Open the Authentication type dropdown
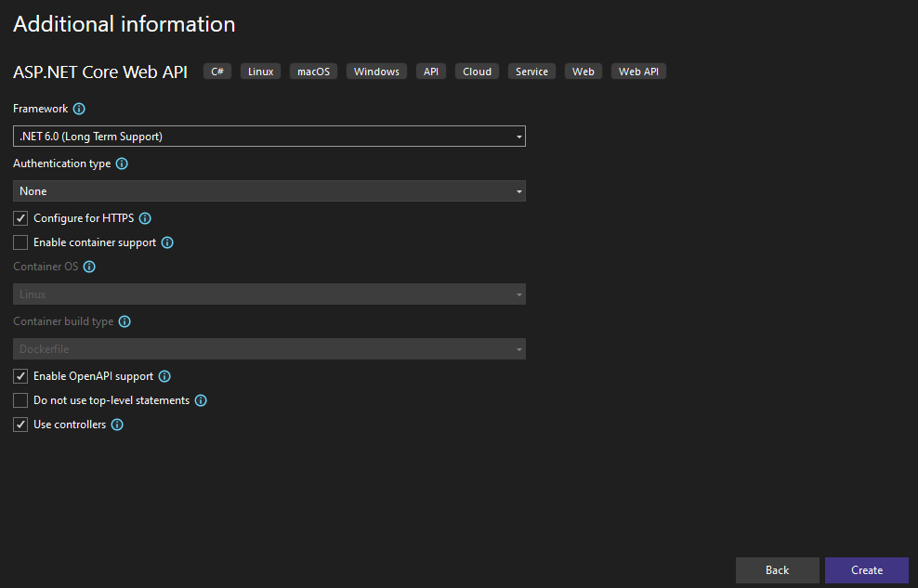 (269, 191)
